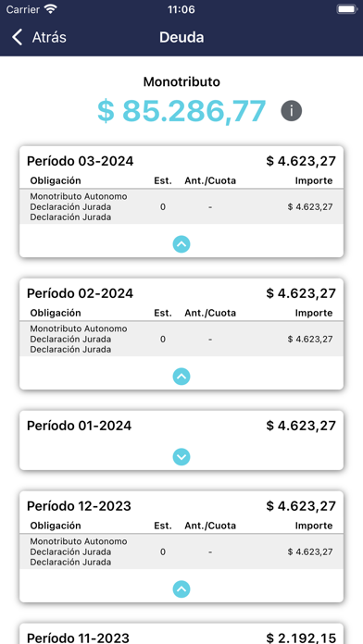Tap the total amount $ 85.286,77

[181, 111]
